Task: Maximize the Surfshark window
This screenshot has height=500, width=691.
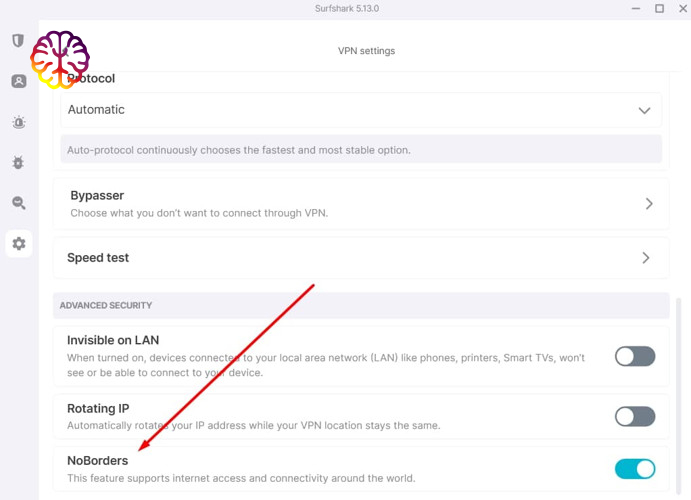Action: 659,9
